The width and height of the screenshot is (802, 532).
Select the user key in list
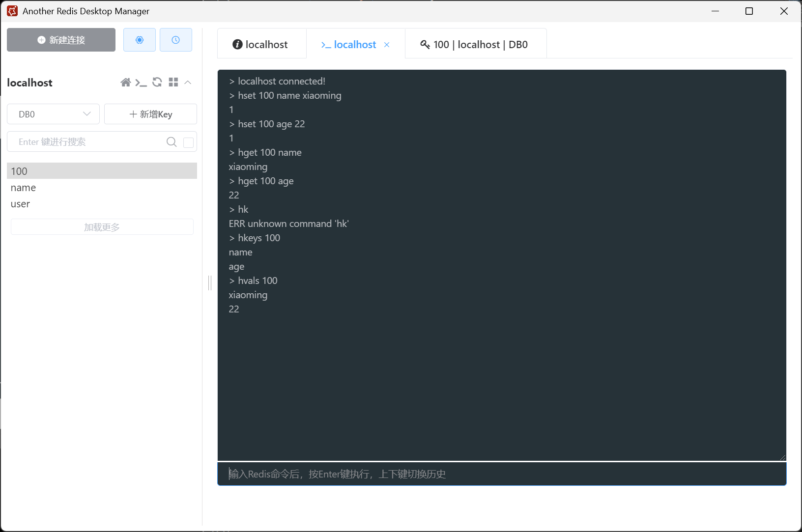coord(21,204)
